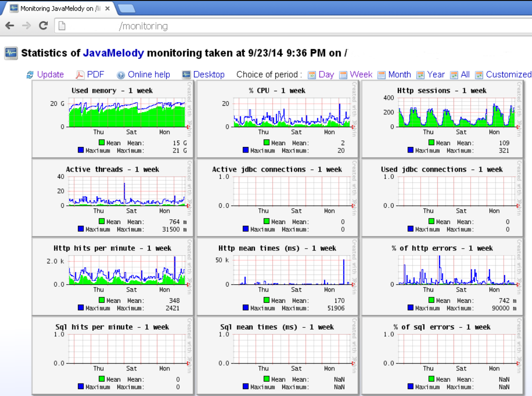Viewport: 532px width, 396px height.
Task: Open the % of sql errors graph
Action: coord(442,356)
